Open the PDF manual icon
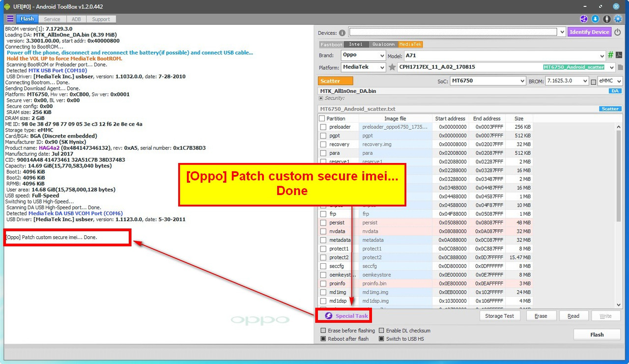 pos(619,56)
